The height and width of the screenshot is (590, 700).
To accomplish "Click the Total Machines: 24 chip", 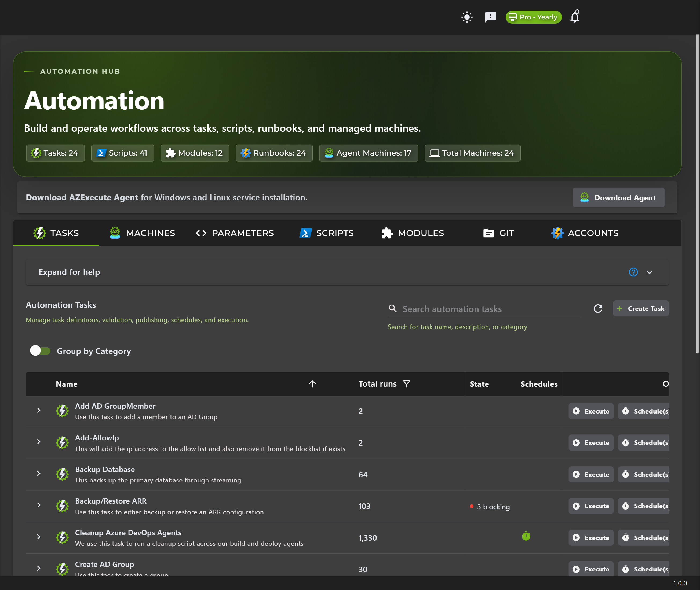I will (x=472, y=153).
